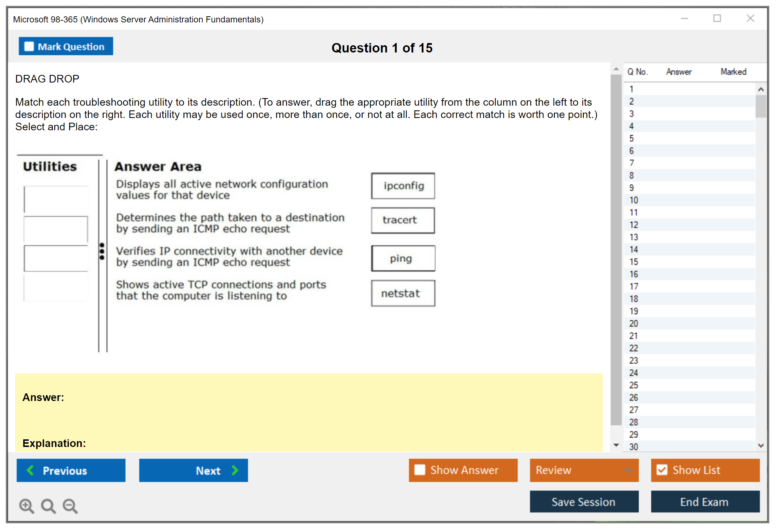
Task: Select question 15 in the list
Action: 634,262
